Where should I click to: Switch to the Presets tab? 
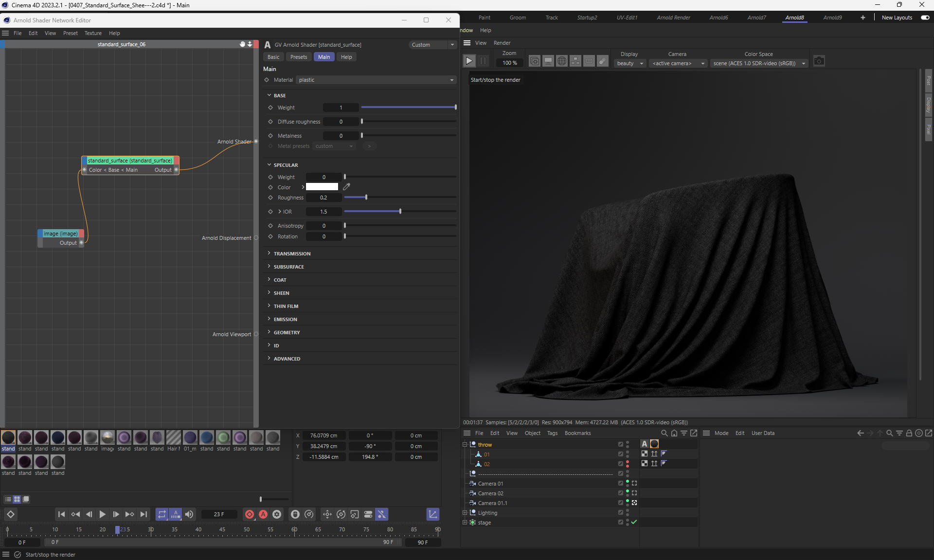click(298, 57)
